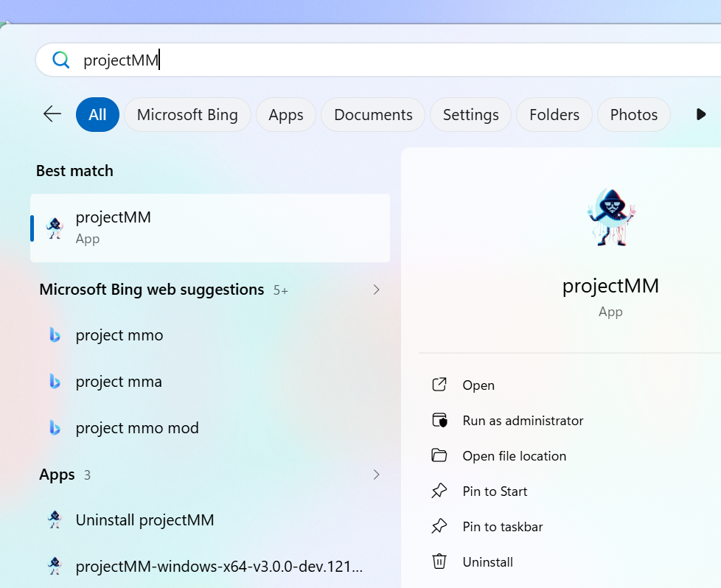Switch to the Apps filter
The image size is (721, 588).
pos(286,114)
